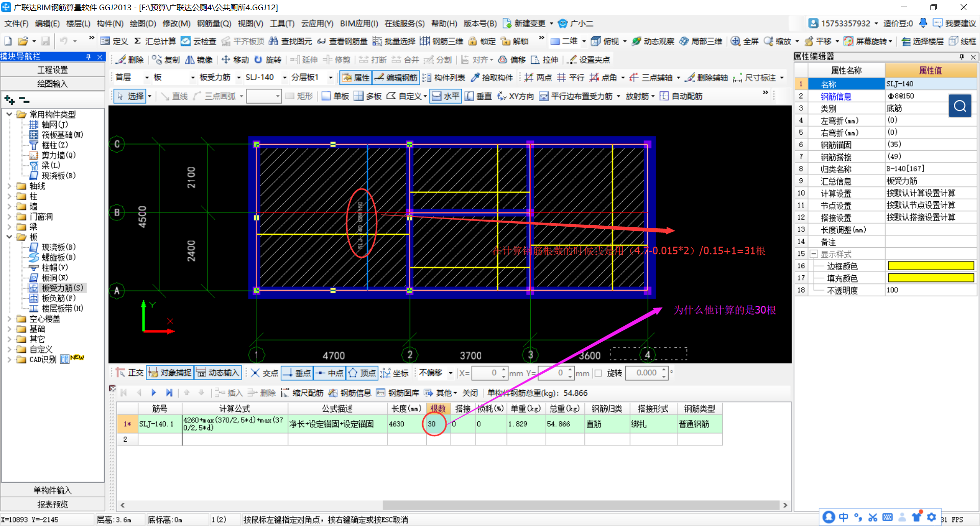Viewport: 980px width, 526px height.
Task: Click 关闭 to close rebar editor
Action: point(470,393)
